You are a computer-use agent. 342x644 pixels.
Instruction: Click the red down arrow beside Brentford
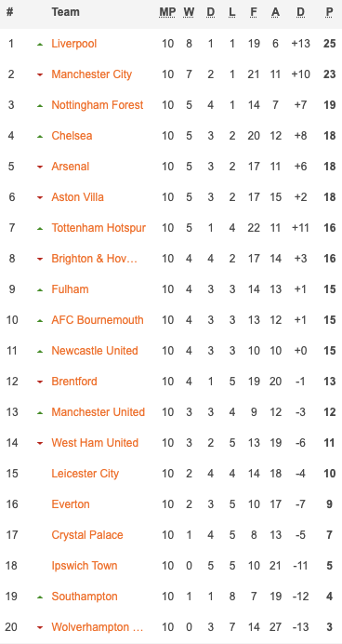tap(40, 382)
